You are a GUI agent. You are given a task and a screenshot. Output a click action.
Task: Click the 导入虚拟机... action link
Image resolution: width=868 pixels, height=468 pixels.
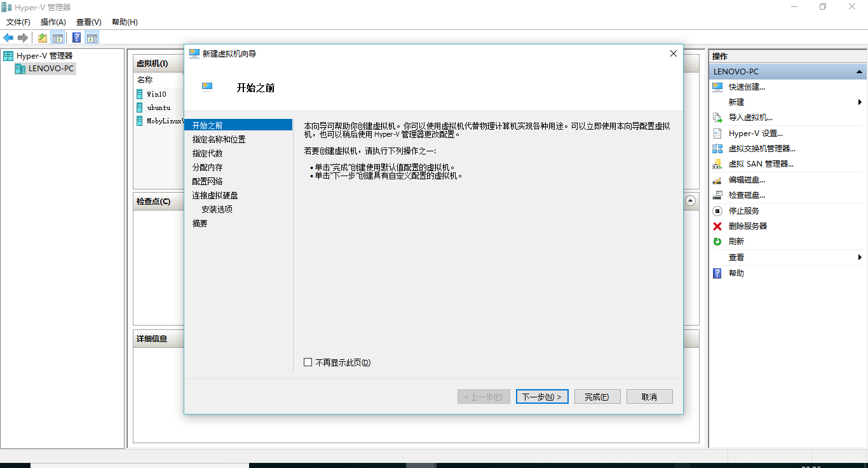[x=750, y=118]
